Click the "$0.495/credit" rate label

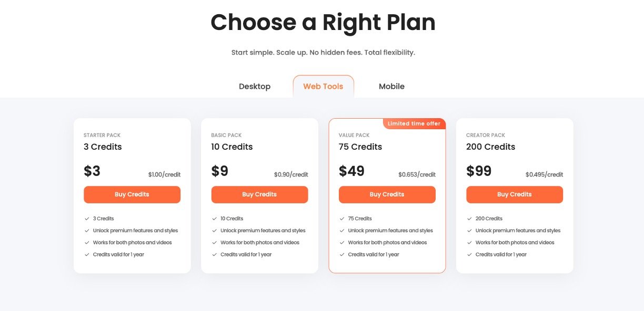544,175
